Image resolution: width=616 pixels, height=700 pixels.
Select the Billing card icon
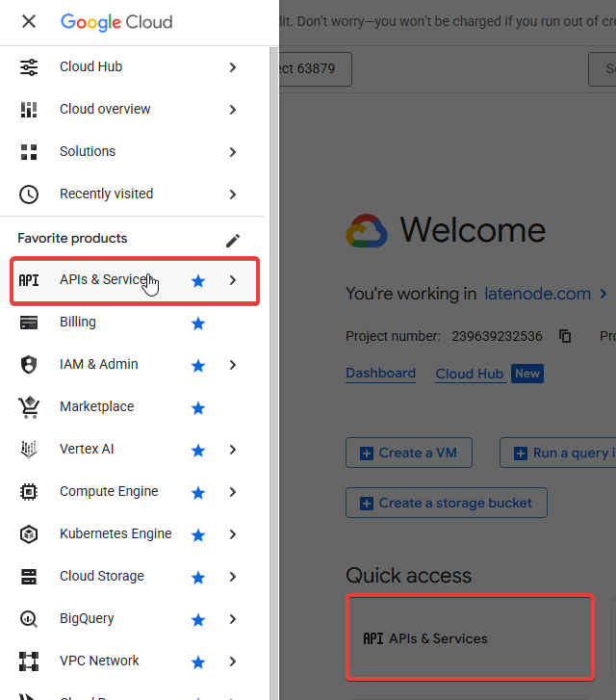pos(29,323)
